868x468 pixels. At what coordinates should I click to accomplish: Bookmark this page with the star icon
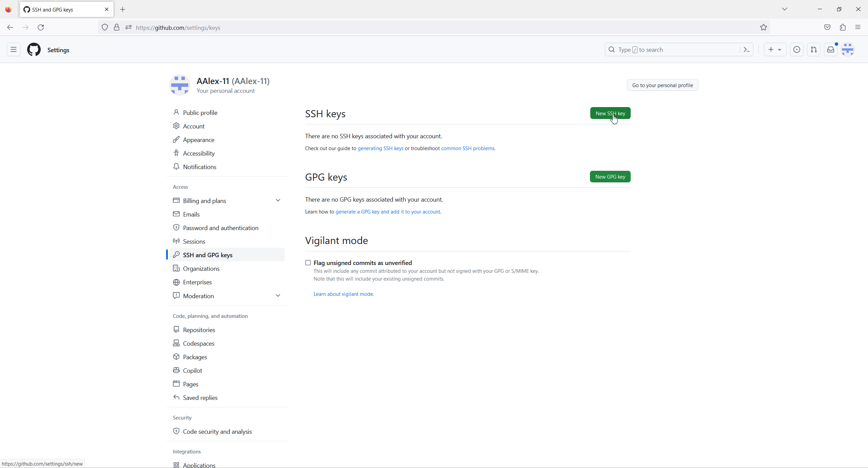[x=763, y=27]
